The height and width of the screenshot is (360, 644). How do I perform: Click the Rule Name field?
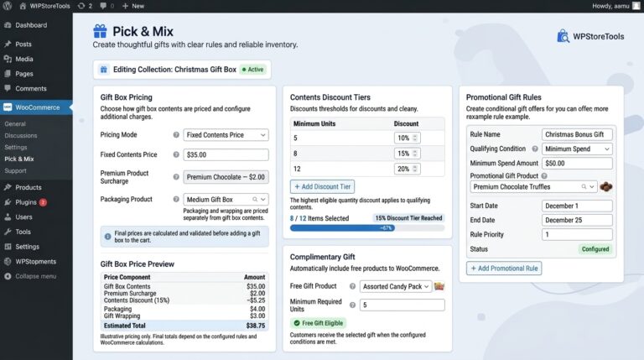[577, 134]
